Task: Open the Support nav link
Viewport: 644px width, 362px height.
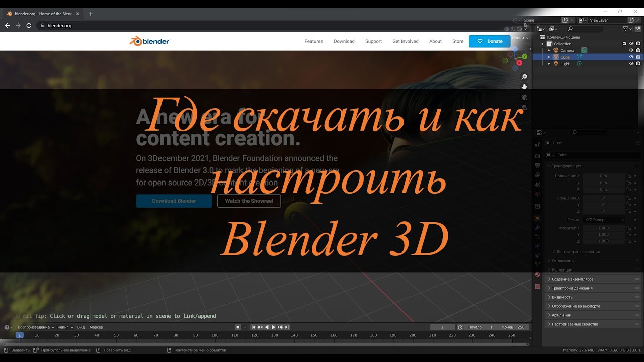Action: coord(374,41)
